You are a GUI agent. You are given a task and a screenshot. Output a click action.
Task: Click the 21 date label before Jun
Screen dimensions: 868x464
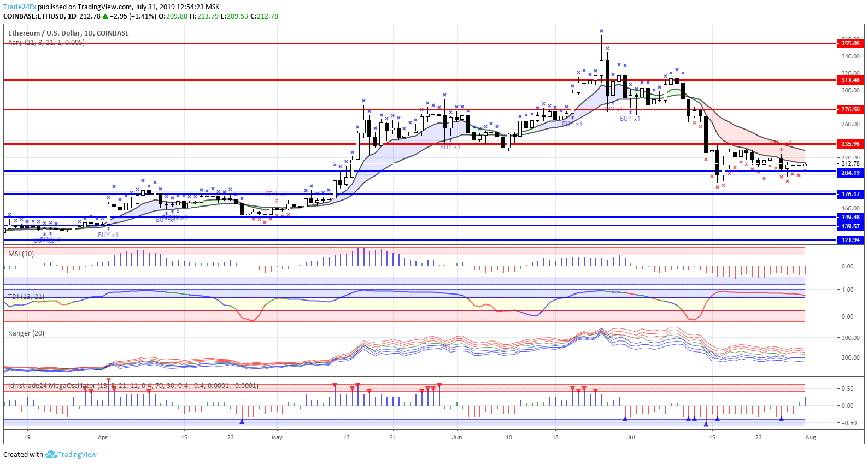[393, 437]
